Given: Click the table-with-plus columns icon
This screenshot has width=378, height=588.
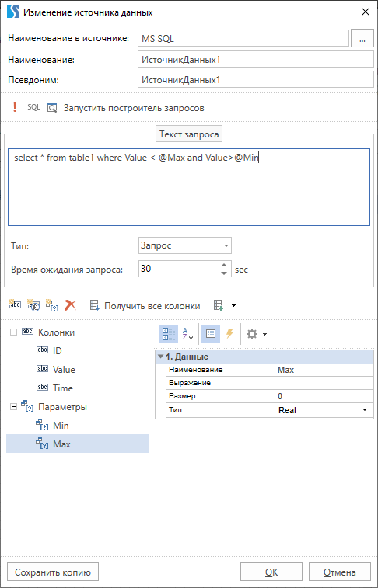Looking at the screenshot, I should (218, 306).
